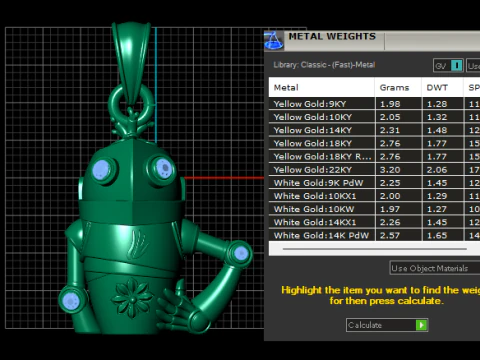Click the Metal Weights scale icon
Viewport: 480px width, 360px height.
[x=274, y=41]
